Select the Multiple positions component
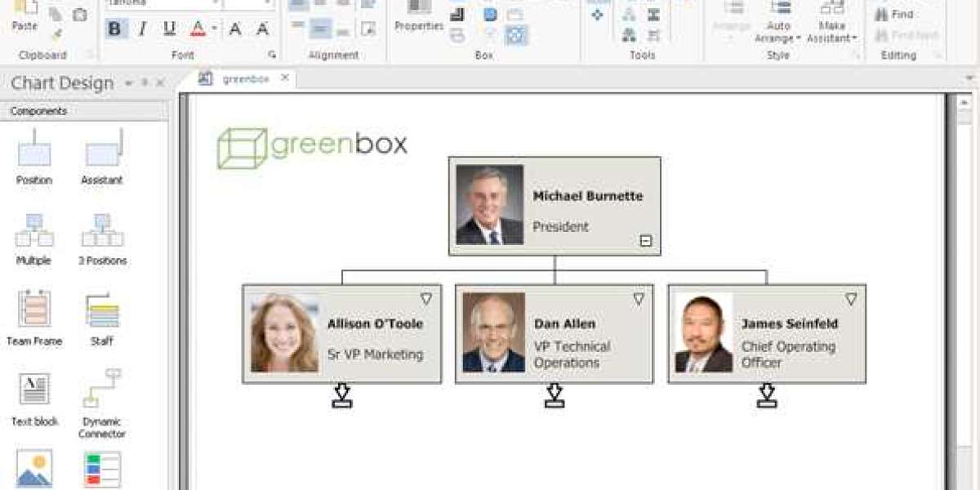 pyautogui.click(x=33, y=238)
